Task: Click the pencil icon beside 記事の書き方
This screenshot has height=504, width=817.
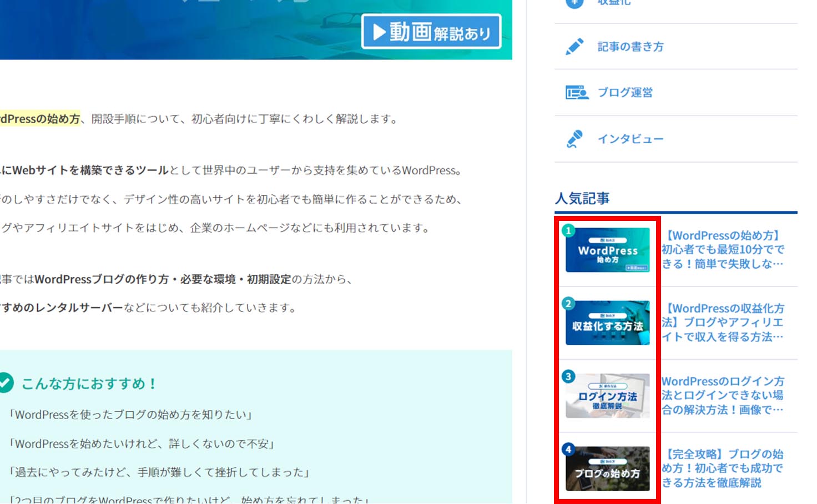Action: pos(574,47)
